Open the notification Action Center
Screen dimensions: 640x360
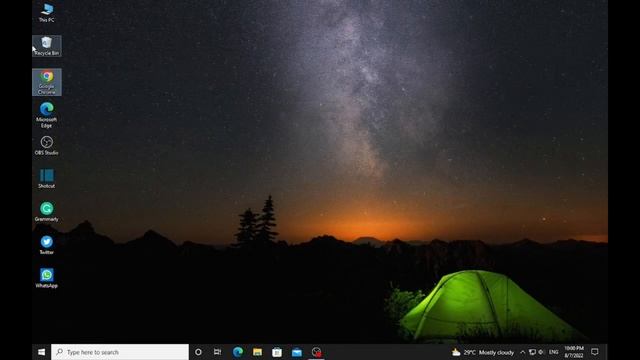(x=595, y=352)
